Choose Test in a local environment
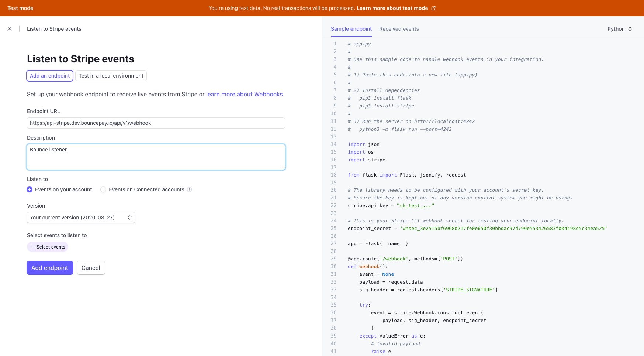 (x=111, y=76)
